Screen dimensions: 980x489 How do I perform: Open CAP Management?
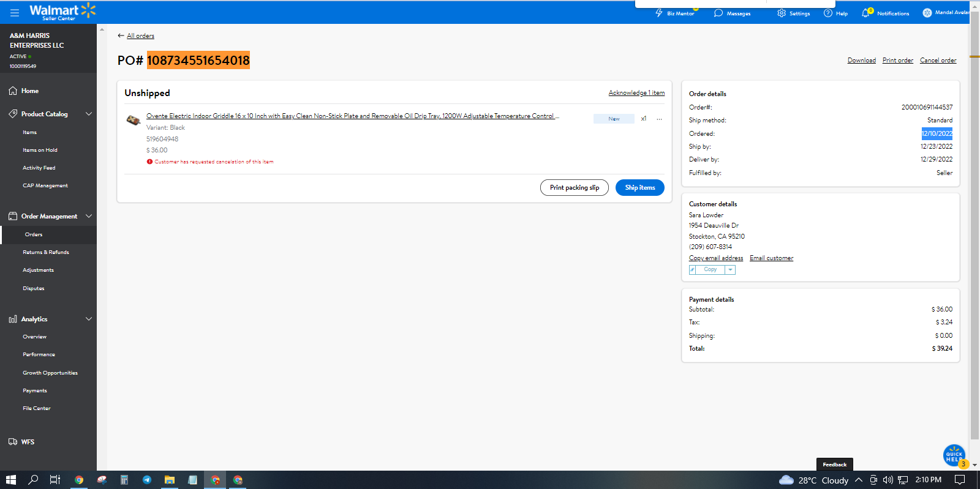click(45, 185)
